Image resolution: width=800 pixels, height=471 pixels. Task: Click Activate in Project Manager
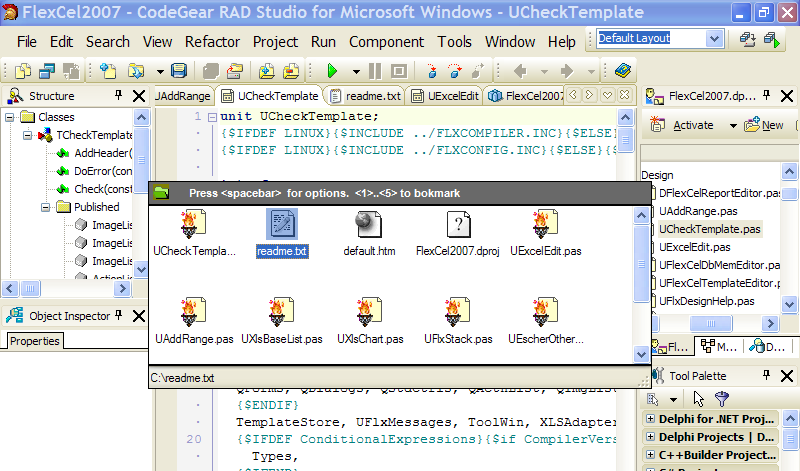click(682, 125)
